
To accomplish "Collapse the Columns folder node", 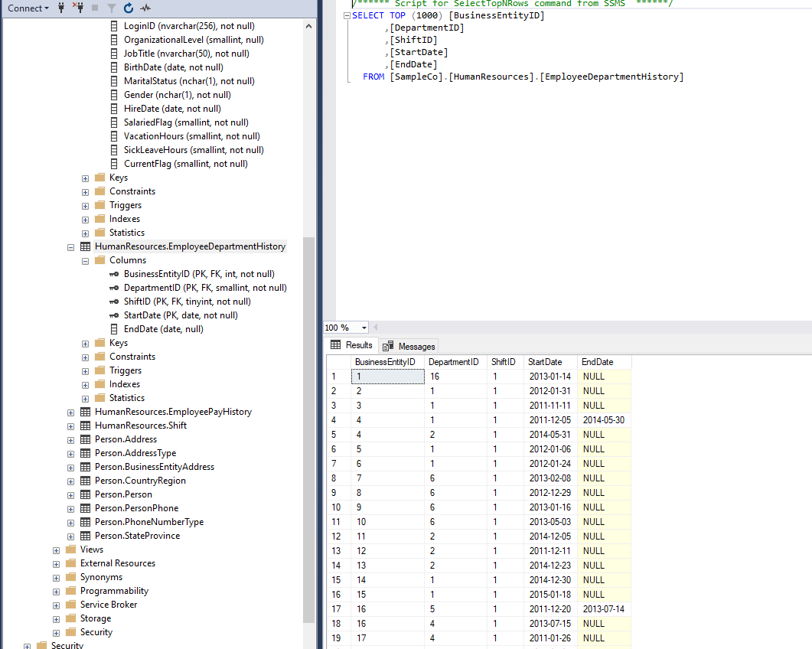I will coord(86,261).
